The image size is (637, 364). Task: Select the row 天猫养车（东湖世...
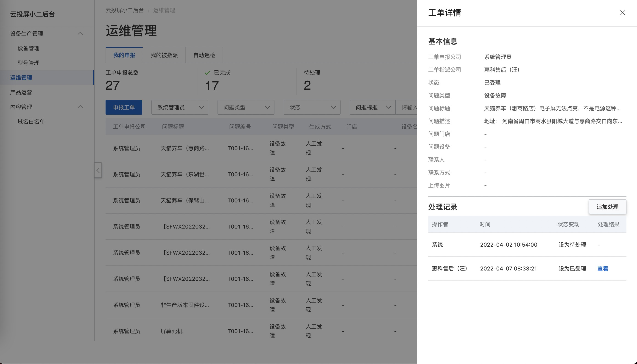[x=261, y=174]
